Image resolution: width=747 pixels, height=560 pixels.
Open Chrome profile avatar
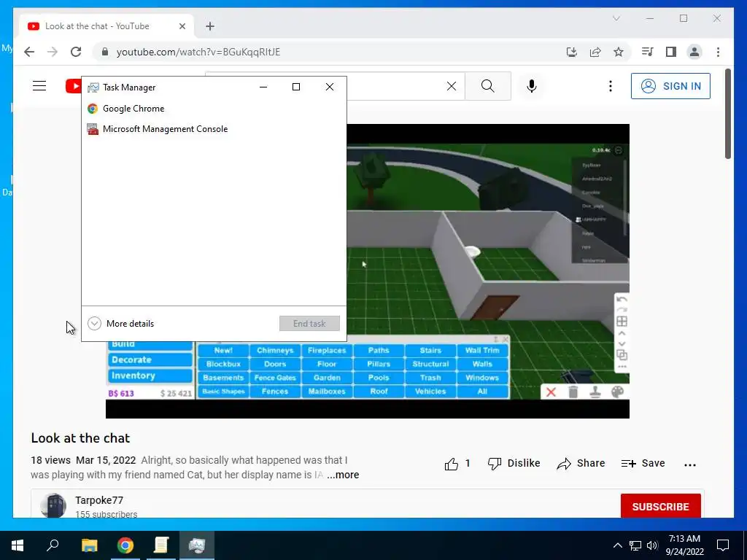[x=694, y=52]
